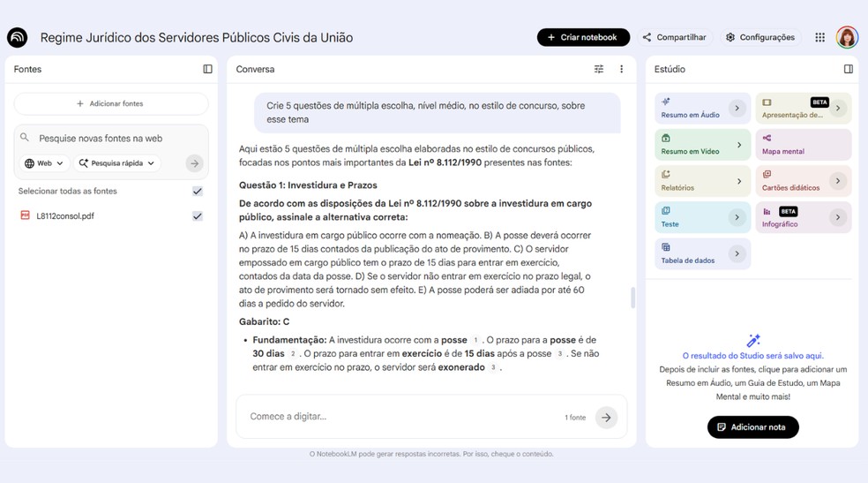Viewport: 868px width, 483px height.
Task: Open Configurações
Action: point(760,37)
